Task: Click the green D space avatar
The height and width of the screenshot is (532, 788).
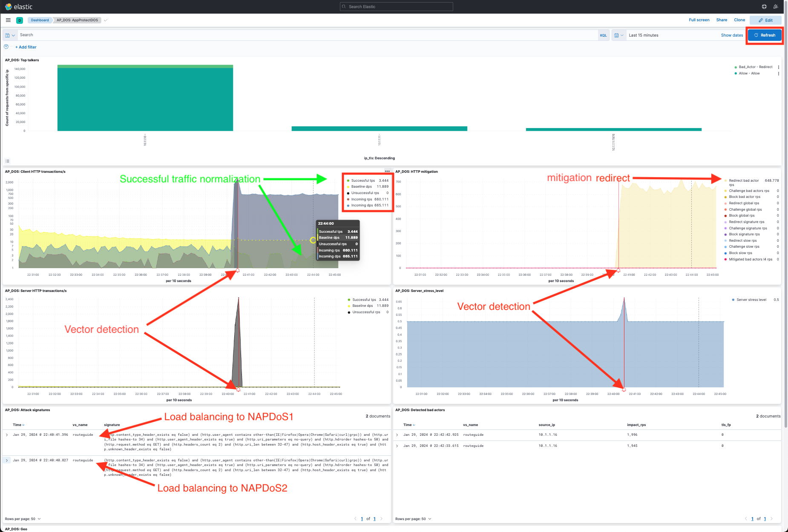Action: (20, 20)
